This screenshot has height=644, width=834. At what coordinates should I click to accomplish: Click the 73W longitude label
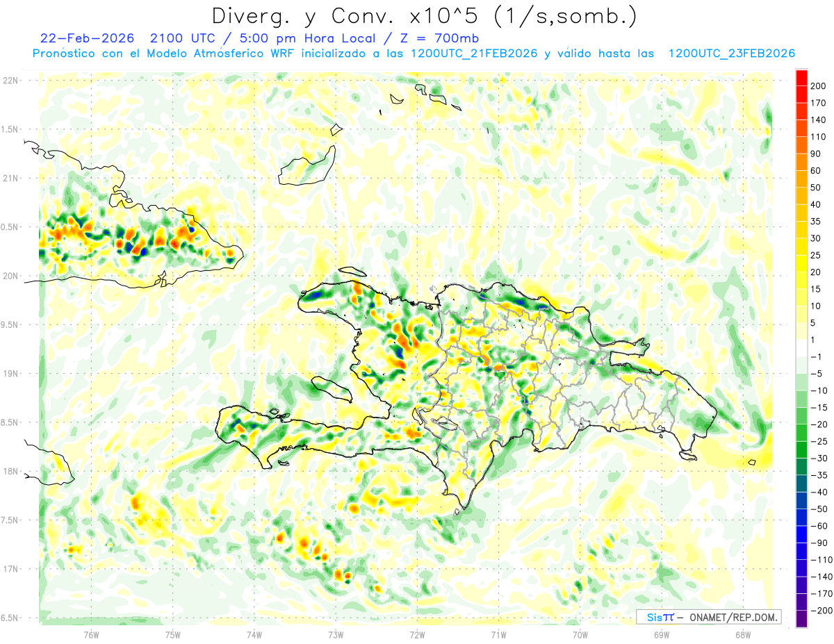(336, 634)
